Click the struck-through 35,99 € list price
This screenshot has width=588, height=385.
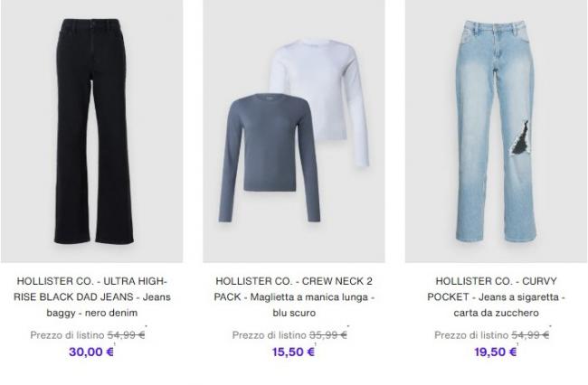click(x=328, y=334)
